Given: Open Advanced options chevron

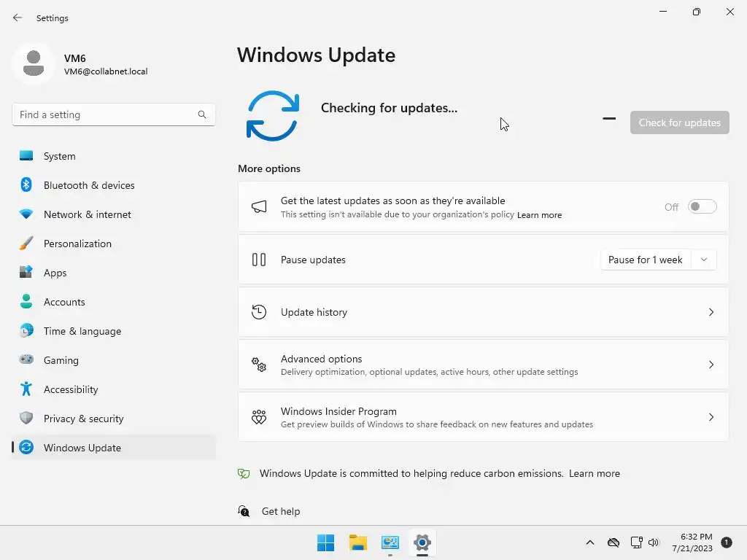Looking at the screenshot, I should pyautogui.click(x=711, y=365).
